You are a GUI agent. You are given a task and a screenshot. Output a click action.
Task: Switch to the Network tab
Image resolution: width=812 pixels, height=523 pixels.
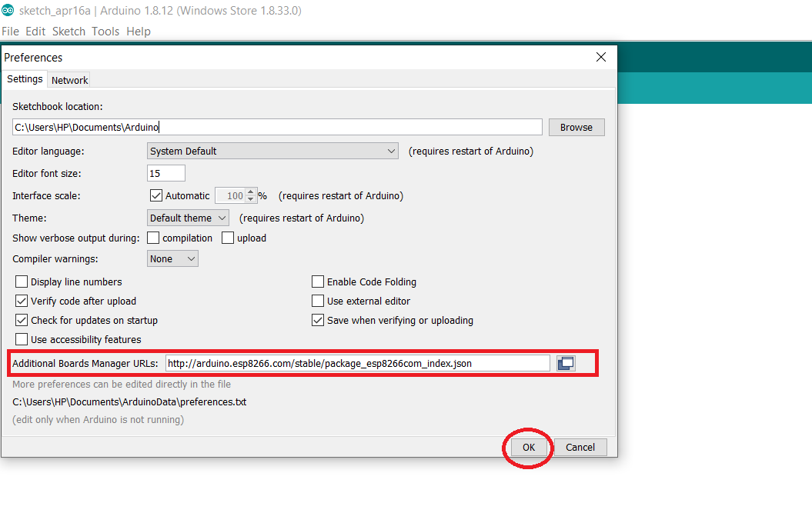click(69, 80)
